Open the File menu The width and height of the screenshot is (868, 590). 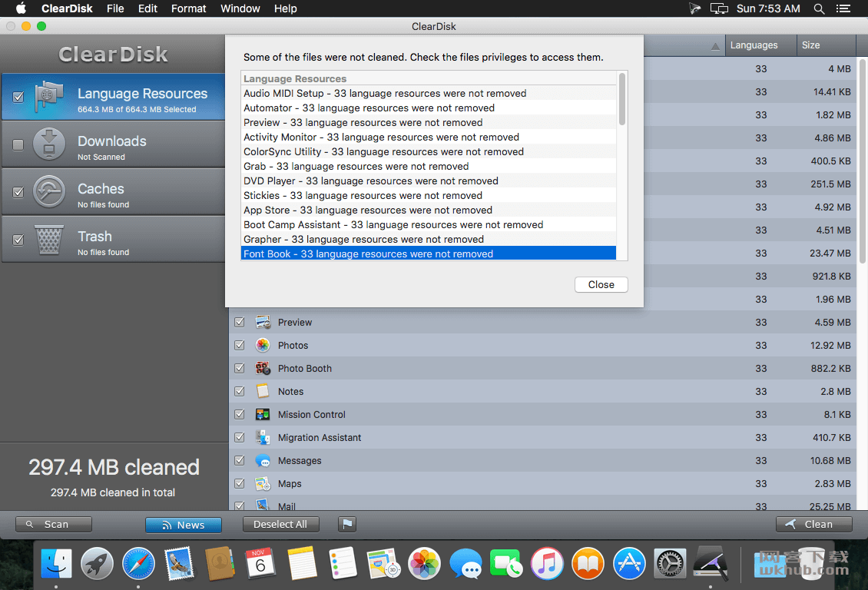point(115,8)
